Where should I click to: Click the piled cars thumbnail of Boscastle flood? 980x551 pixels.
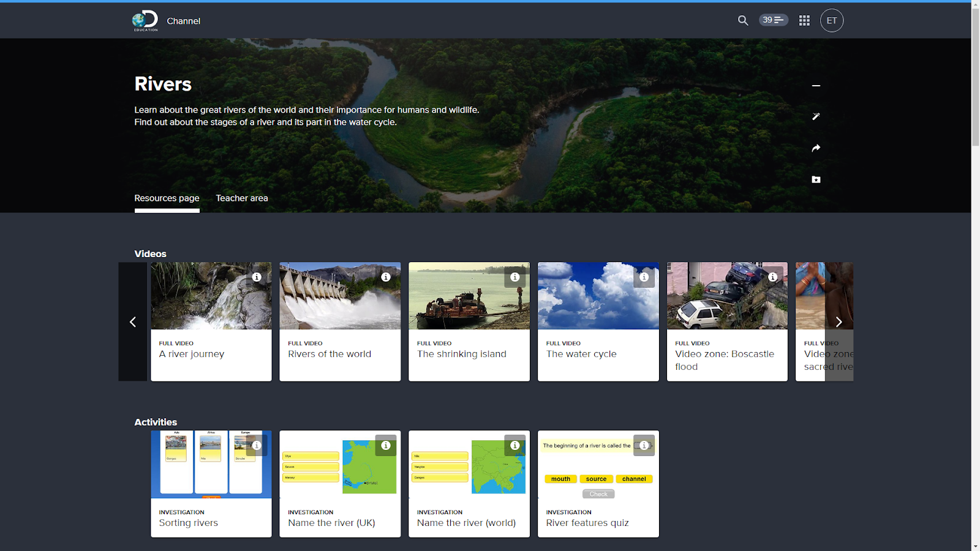[727, 296]
